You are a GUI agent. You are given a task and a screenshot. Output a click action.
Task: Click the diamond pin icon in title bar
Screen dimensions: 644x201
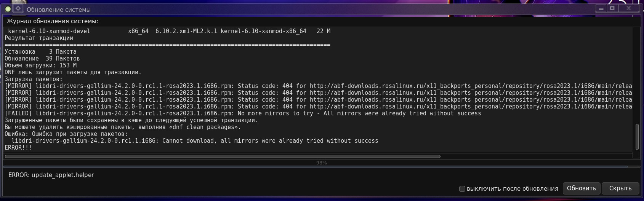tap(18, 8)
